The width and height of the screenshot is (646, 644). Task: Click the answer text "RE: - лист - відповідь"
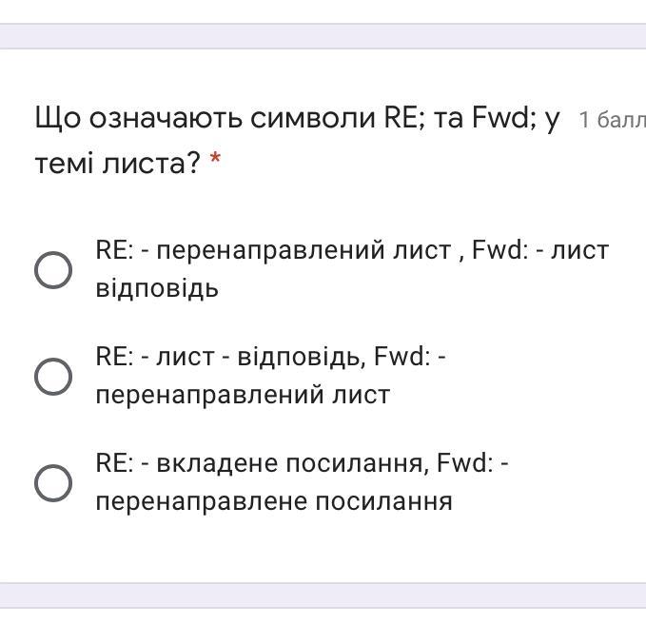tap(228, 357)
